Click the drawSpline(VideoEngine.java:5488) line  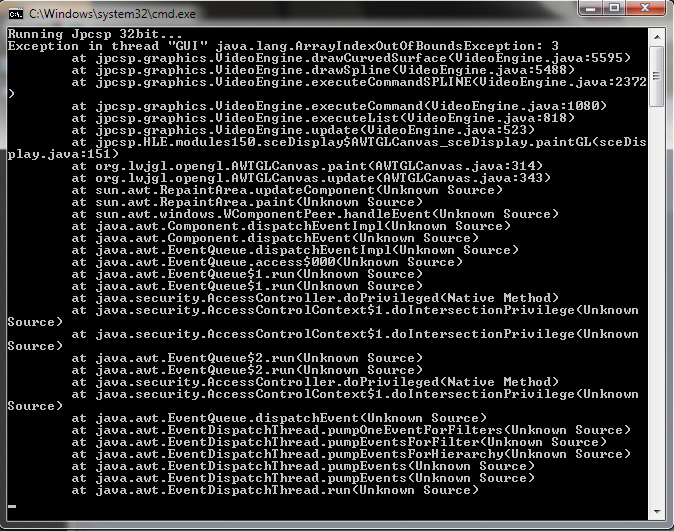323,70
